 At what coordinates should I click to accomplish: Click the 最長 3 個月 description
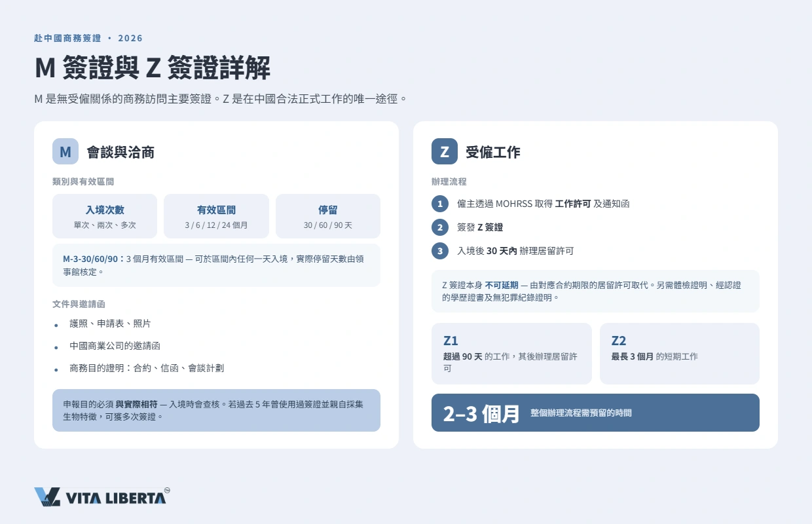(654, 357)
